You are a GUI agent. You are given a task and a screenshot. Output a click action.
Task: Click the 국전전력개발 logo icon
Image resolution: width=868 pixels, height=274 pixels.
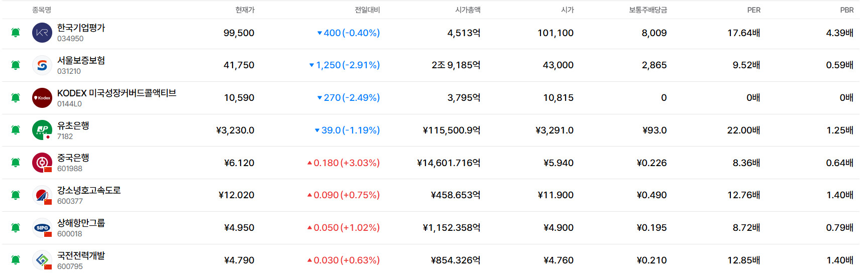click(x=42, y=260)
